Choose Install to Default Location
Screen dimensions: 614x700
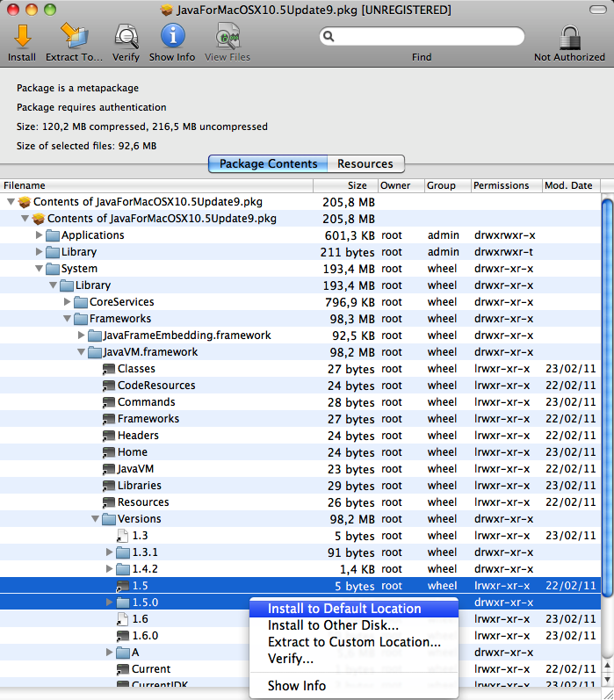tap(354, 609)
